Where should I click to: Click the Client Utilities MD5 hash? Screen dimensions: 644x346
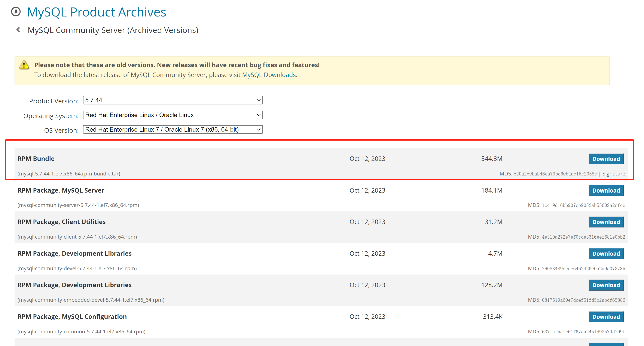tap(583, 237)
